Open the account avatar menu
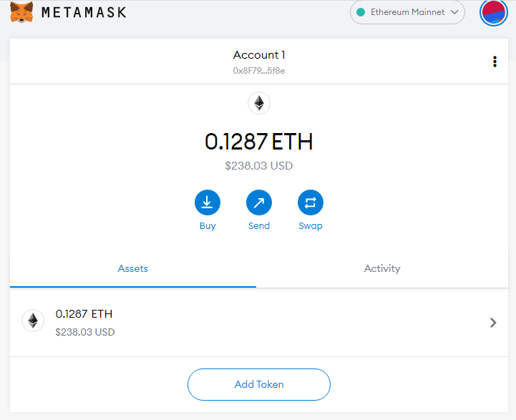This screenshot has width=516, height=420. coord(494,13)
